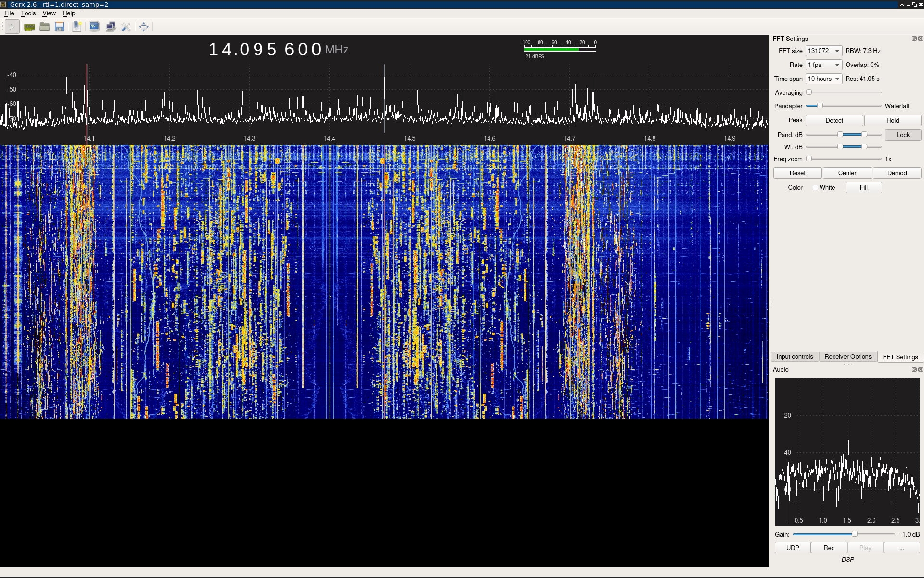Undock the FFT Settings panel
924x578 pixels.
(x=914, y=39)
